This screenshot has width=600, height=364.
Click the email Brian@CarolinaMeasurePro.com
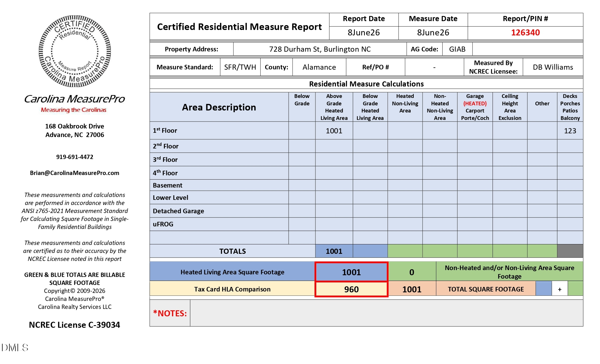point(75,173)
